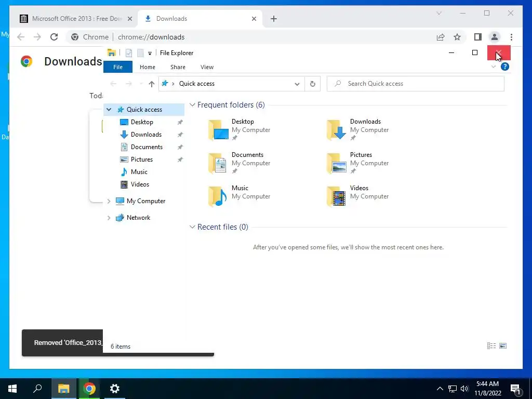This screenshot has height=399, width=532.
Task: Open the File ribbon tab
Action: [x=118, y=67]
